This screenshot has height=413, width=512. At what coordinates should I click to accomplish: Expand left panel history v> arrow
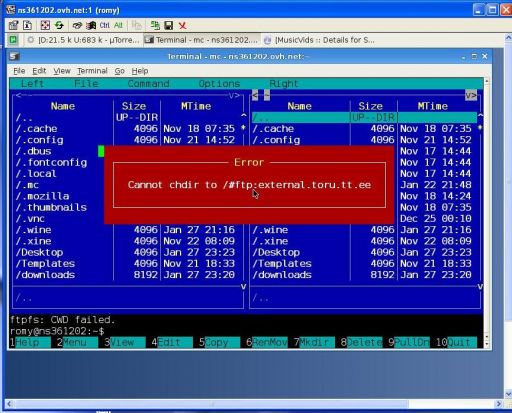pos(234,96)
